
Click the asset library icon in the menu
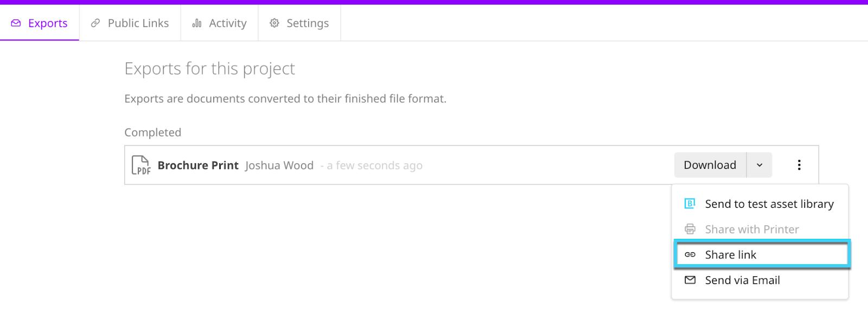point(690,204)
